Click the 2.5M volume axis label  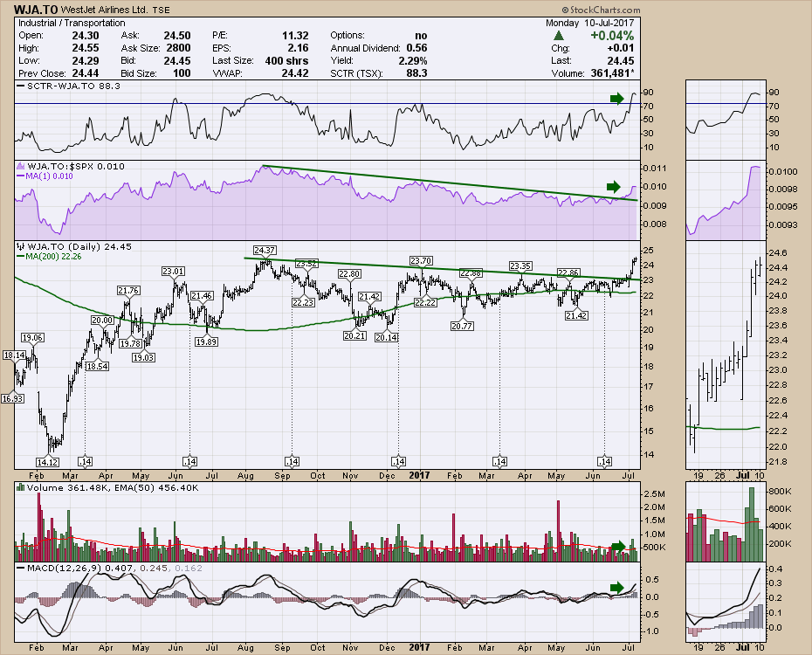(655, 493)
